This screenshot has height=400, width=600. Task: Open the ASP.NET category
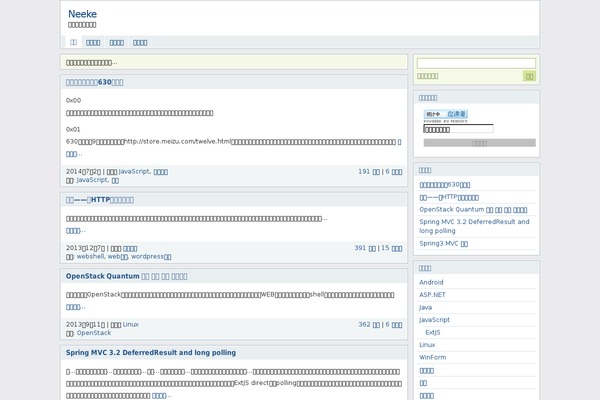pos(432,295)
